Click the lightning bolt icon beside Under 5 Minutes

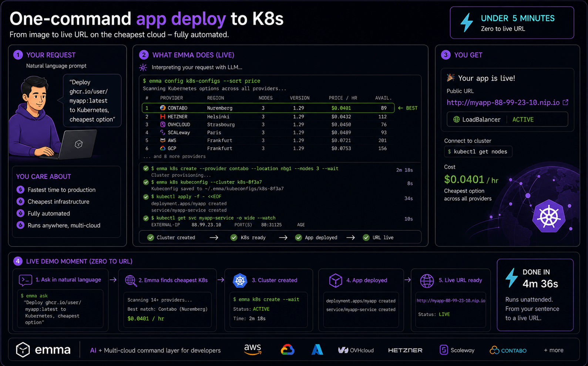click(467, 22)
